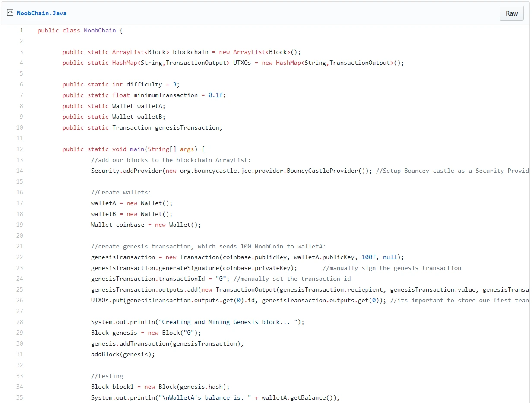Click line number 18
Screen dimensions: 532x403
(20, 214)
